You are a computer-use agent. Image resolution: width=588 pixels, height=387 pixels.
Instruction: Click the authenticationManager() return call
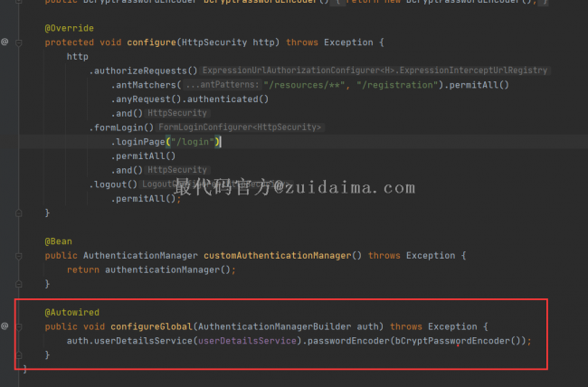tap(169, 269)
